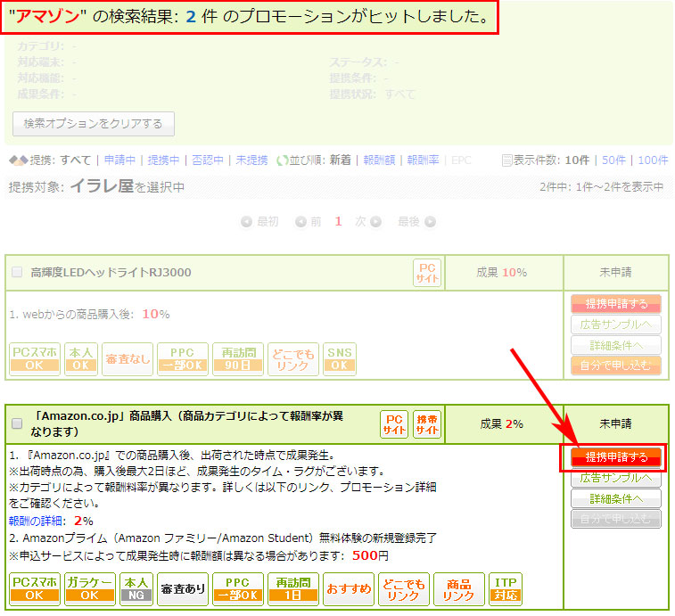Click 審査なし badge

[x=128, y=359]
